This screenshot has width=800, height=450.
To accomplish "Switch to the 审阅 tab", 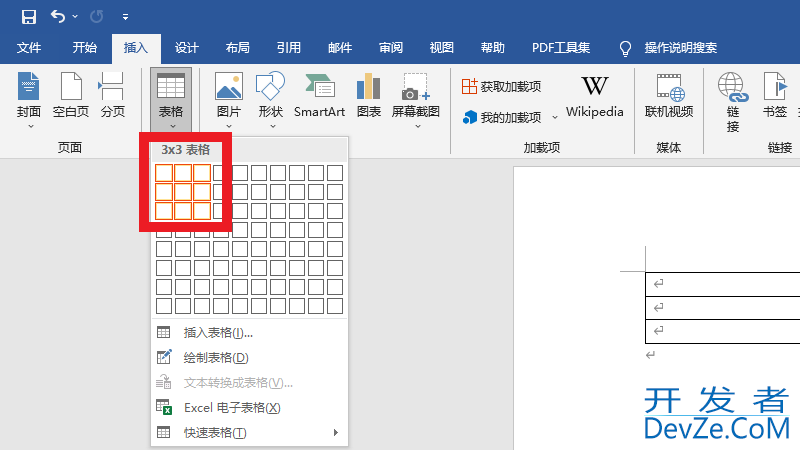I will [x=391, y=48].
